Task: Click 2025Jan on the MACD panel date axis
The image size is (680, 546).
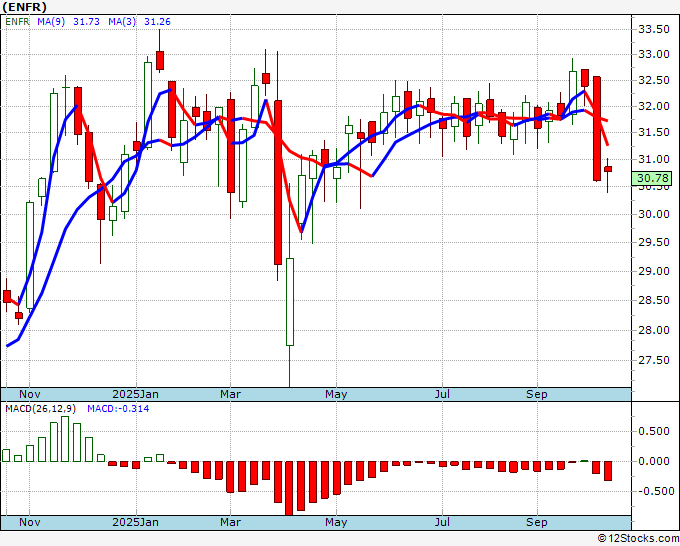Action: pos(135,523)
